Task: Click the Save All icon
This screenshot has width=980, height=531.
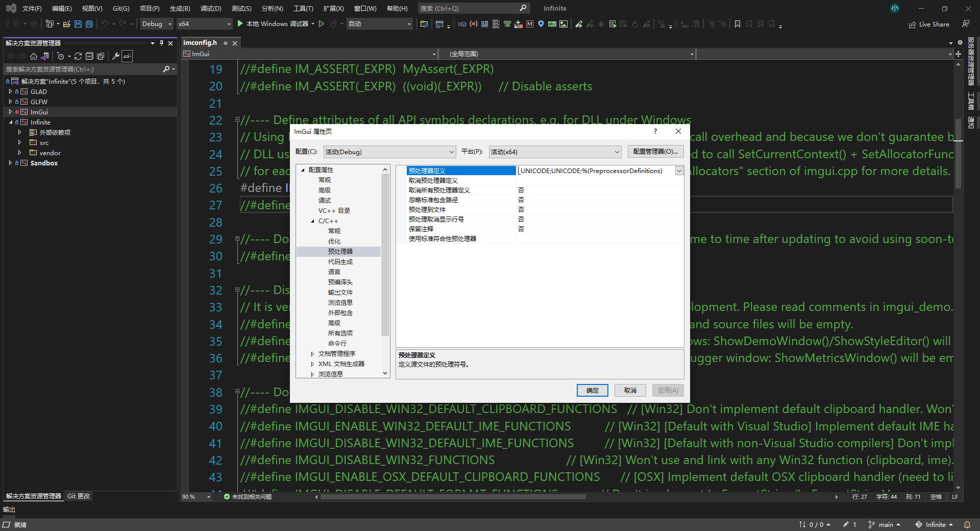Action: (x=89, y=24)
